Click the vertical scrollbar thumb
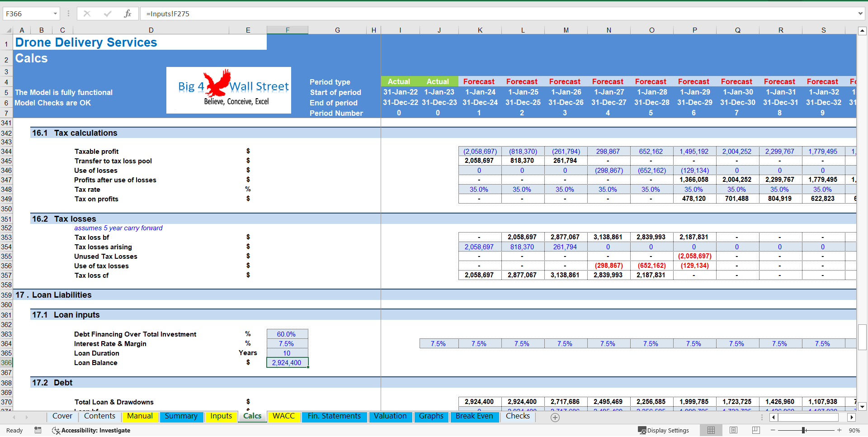 pos(862,337)
